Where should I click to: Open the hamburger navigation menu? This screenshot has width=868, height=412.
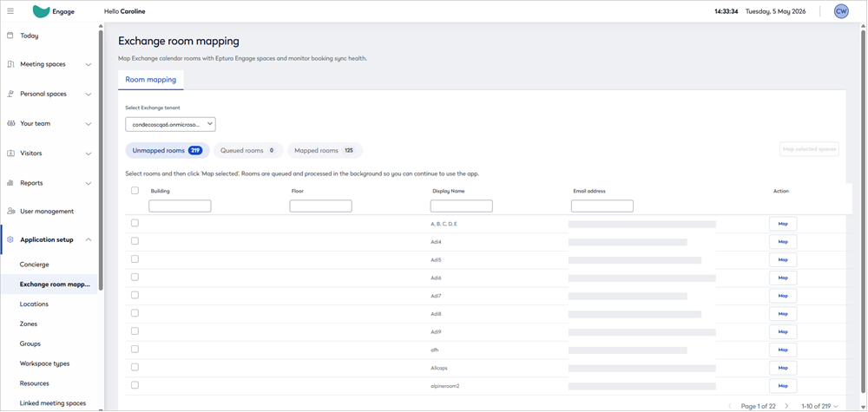[10, 11]
